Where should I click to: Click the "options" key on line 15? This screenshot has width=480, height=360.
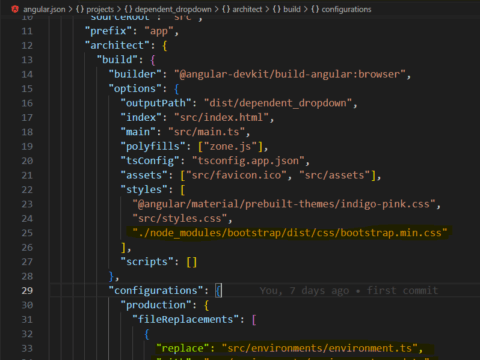pyautogui.click(x=135, y=89)
